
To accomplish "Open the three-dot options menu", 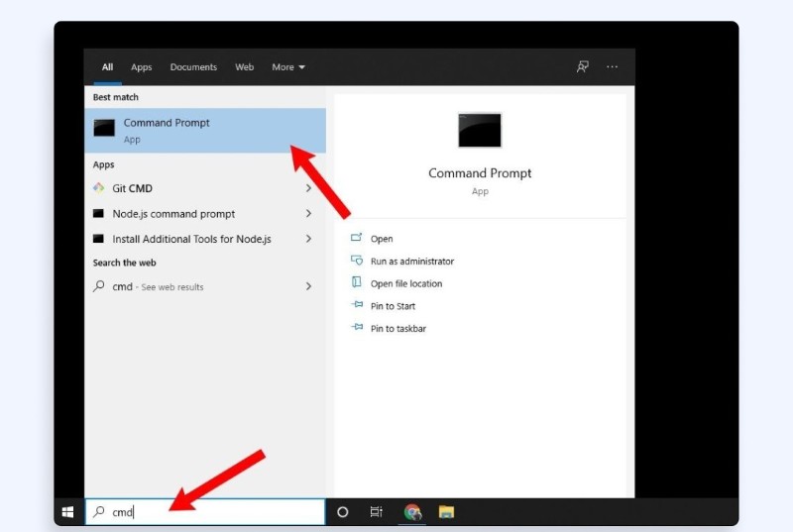I will [612, 67].
